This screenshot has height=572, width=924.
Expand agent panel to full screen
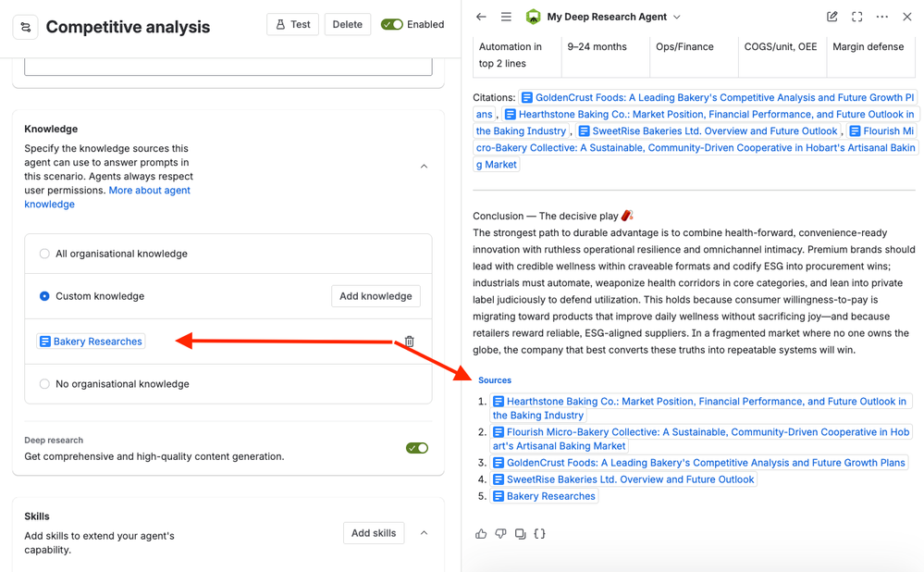tap(856, 17)
